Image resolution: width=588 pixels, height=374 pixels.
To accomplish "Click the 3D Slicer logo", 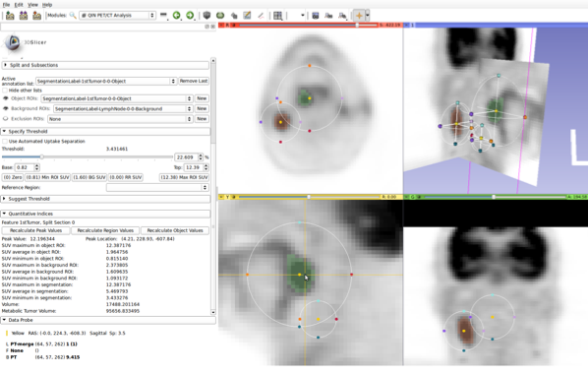I will tap(13, 42).
